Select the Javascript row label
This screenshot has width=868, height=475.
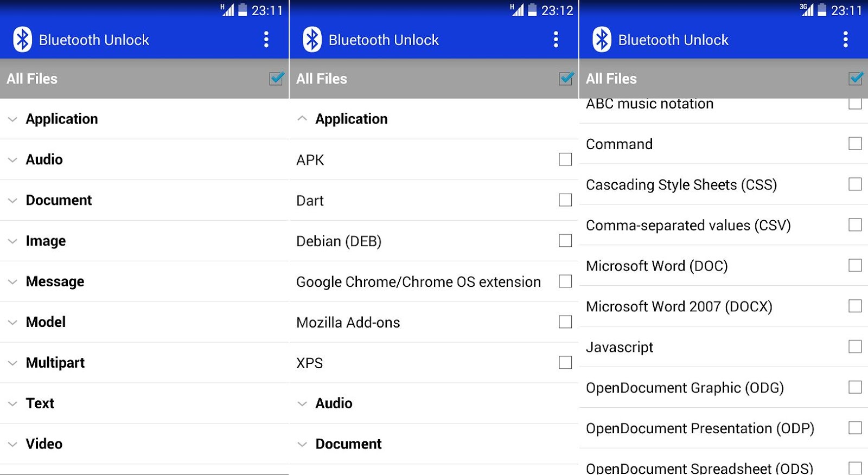pyautogui.click(x=620, y=348)
